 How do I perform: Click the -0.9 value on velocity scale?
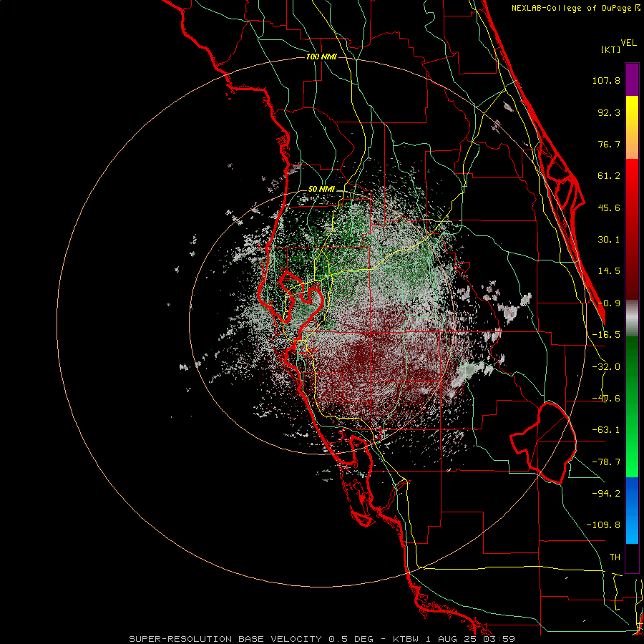click(609, 303)
